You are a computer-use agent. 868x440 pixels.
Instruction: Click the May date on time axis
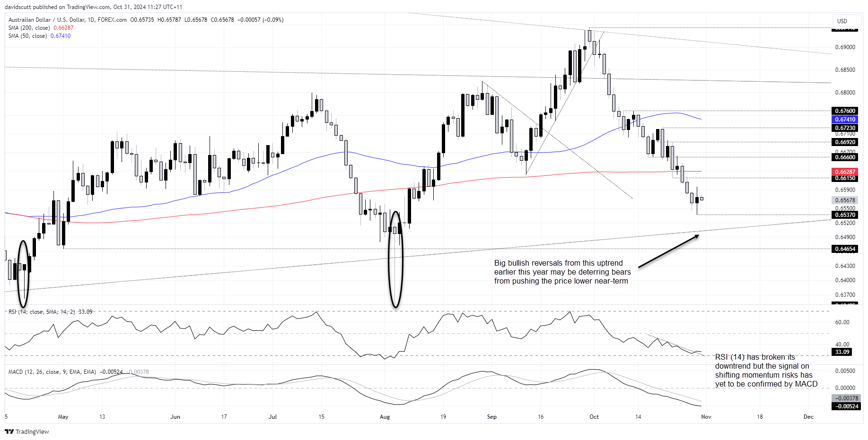[x=63, y=417]
